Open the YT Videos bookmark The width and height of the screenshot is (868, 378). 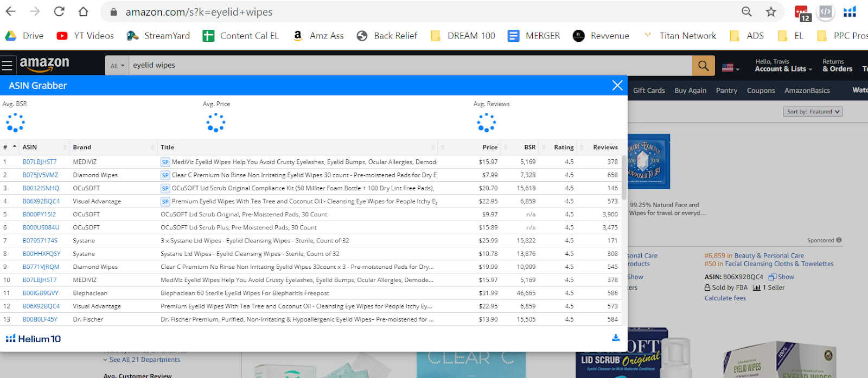click(x=85, y=36)
